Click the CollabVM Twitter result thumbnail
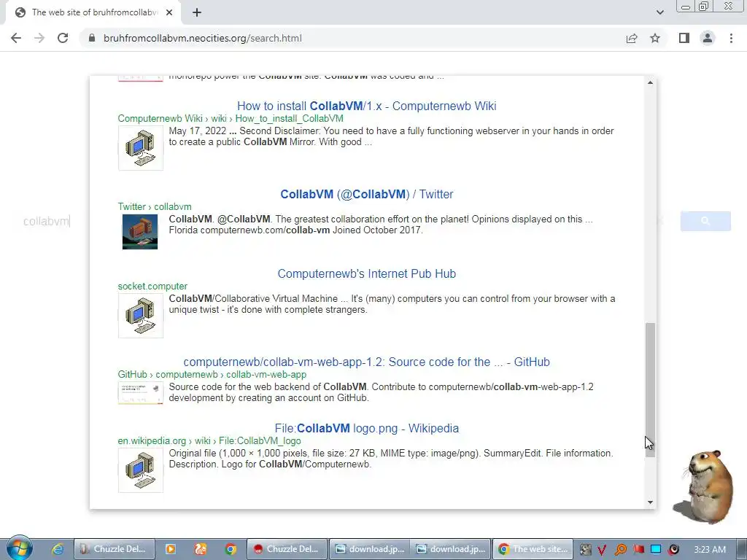The image size is (747, 560). [x=140, y=232]
